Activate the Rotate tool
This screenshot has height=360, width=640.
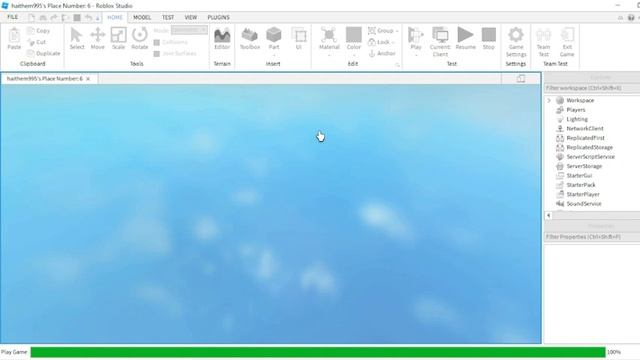140,38
